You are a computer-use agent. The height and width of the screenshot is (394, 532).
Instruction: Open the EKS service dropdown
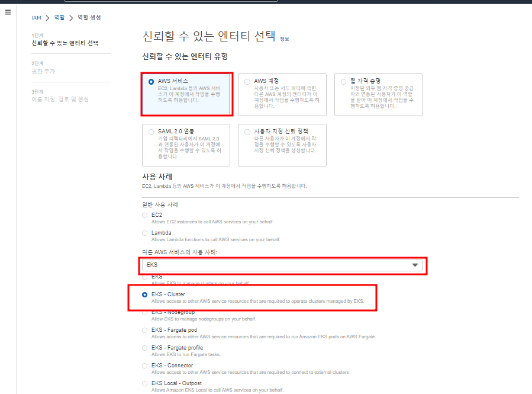[282, 265]
